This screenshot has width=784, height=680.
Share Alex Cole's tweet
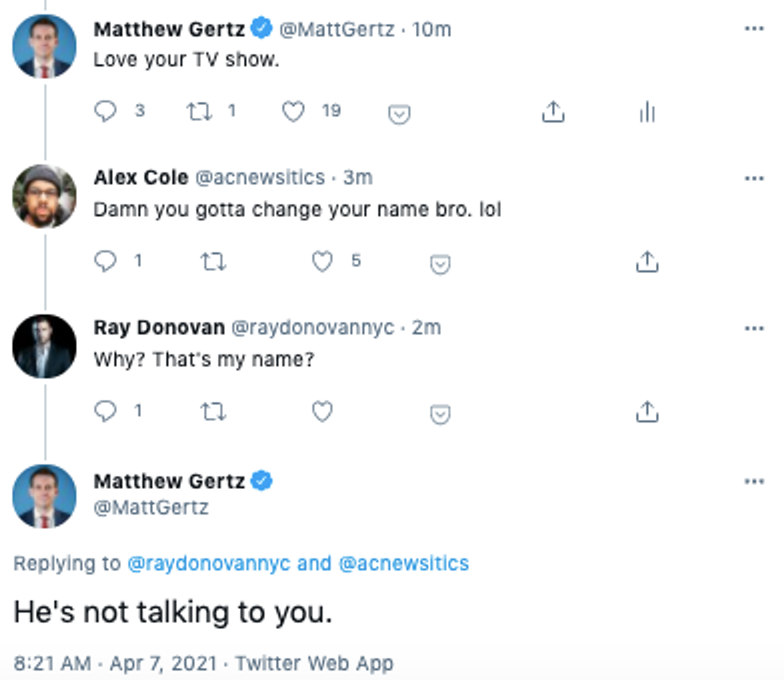(x=646, y=262)
